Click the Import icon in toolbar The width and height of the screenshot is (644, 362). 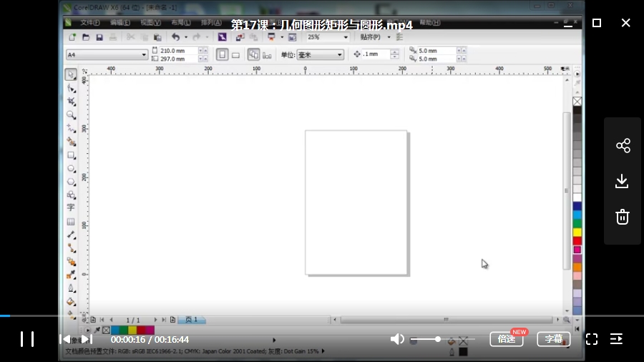coord(240,37)
